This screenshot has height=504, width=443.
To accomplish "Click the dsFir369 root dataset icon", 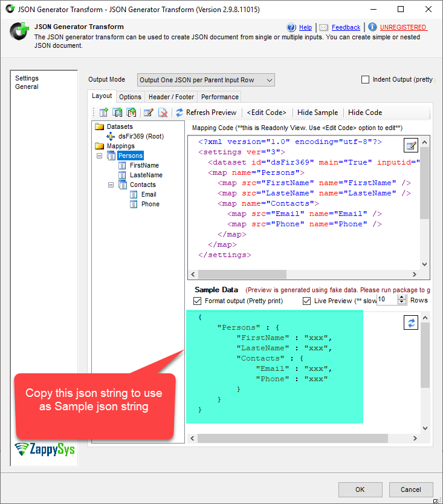I will click(x=111, y=136).
